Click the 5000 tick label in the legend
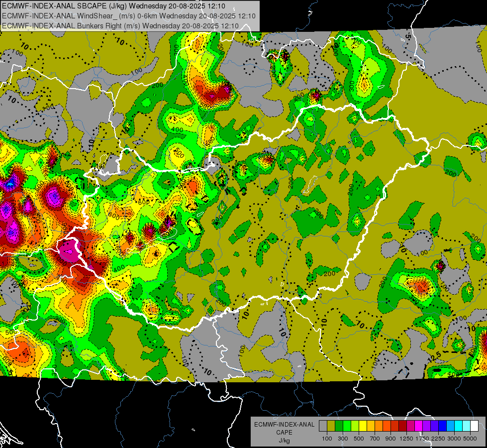This screenshot has height=448, width=487. pos(470,439)
